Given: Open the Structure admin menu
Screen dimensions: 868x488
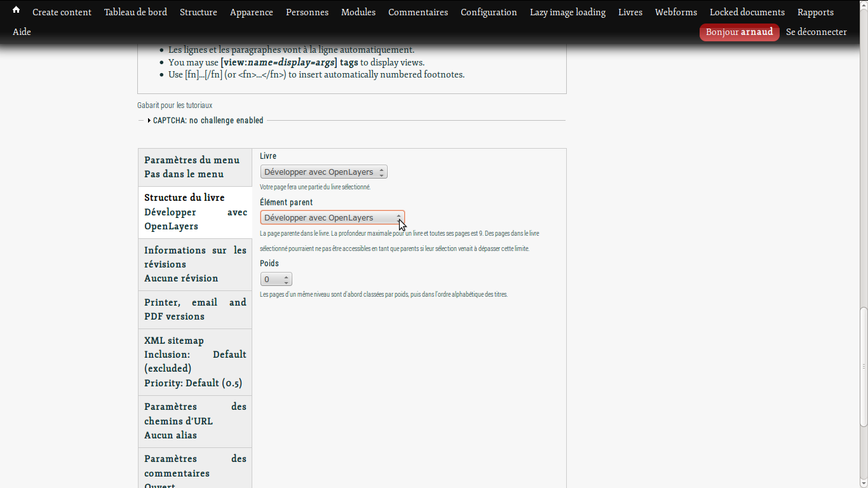Looking at the screenshot, I should 198,12.
